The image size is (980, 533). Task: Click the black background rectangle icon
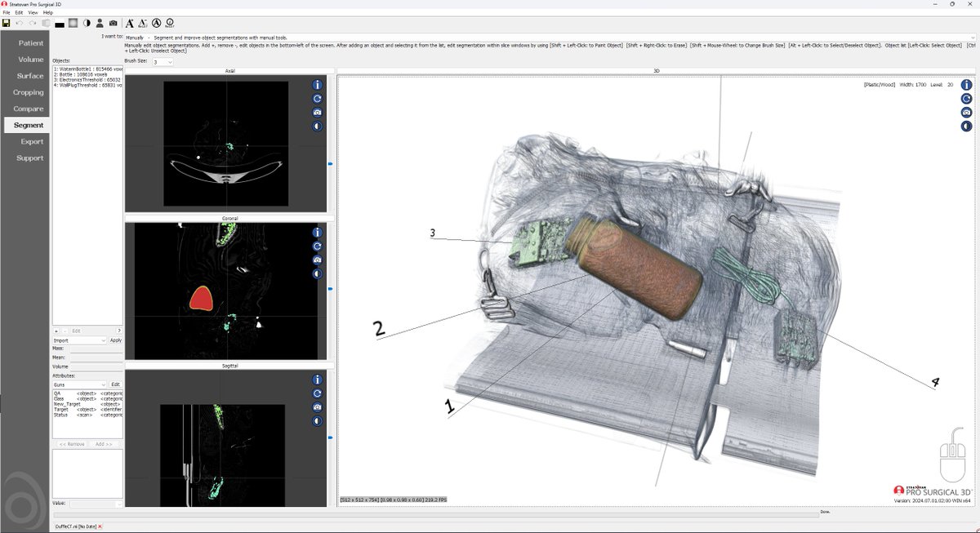pos(60,24)
